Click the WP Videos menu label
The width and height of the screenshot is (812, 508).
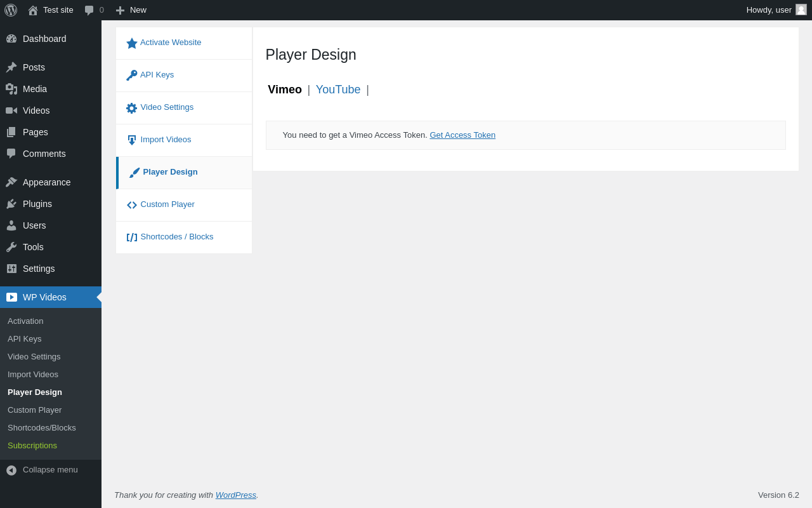[44, 297]
